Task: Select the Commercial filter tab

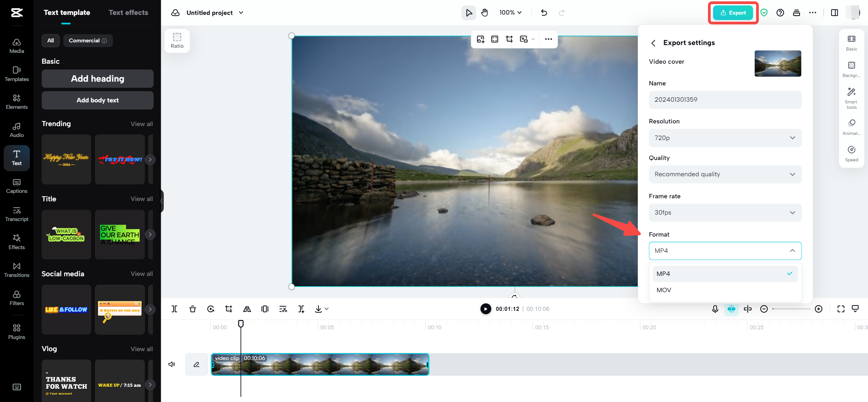Action: coord(87,40)
